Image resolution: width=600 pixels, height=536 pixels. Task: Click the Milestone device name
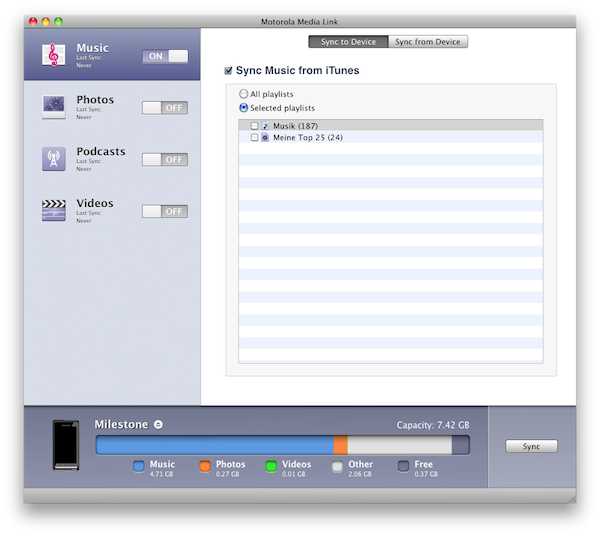(x=121, y=424)
